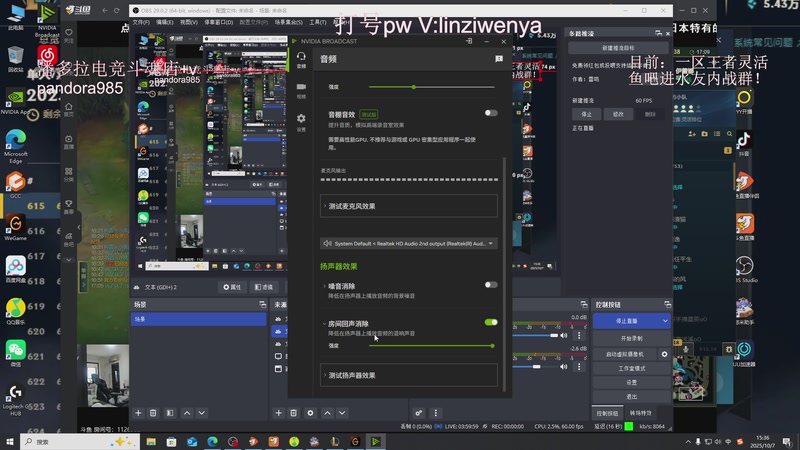800x450 pixels.
Task: Click 修改 button in 多路推流 panel
Action: click(618, 114)
